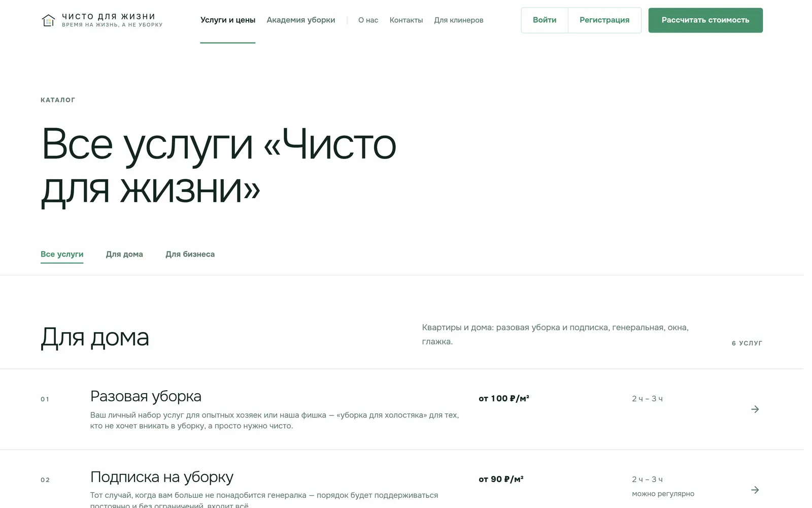Click row number 02
Viewport: 812px width, 508px height.
[x=45, y=480]
